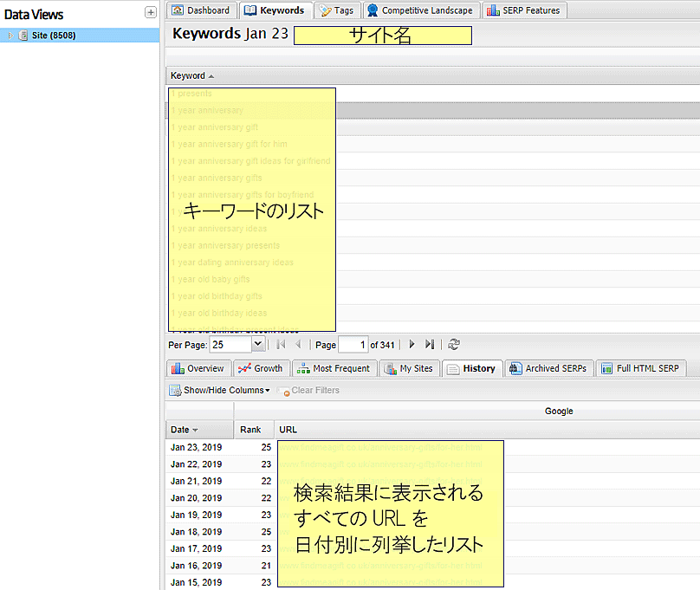Viewport: 700px width, 590px height.
Task: Click the page number input field
Action: point(353,345)
